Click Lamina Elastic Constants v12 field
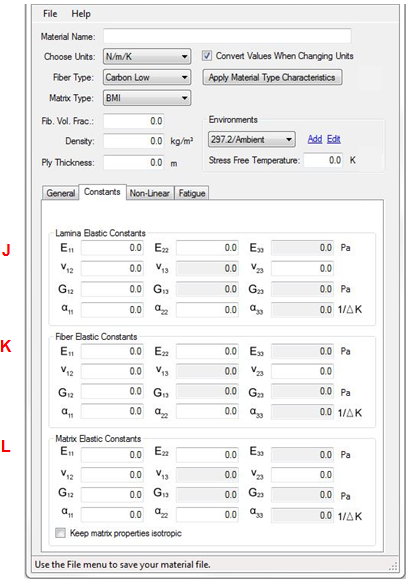406x579 pixels. (112, 268)
